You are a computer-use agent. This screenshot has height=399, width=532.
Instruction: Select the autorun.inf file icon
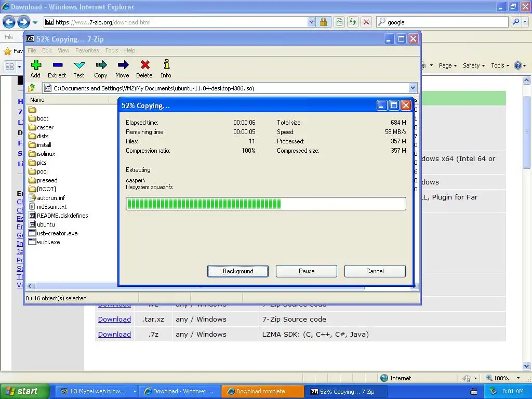pos(32,198)
